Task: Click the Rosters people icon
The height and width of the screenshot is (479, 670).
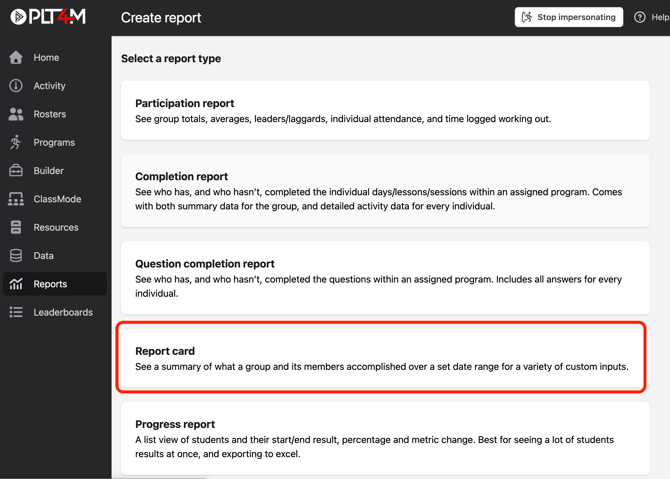Action: pos(16,114)
